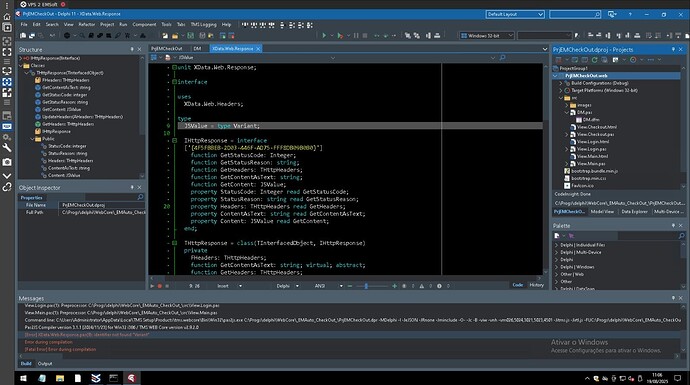
Task: Switch to History view tab
Action: pyautogui.click(x=536, y=285)
